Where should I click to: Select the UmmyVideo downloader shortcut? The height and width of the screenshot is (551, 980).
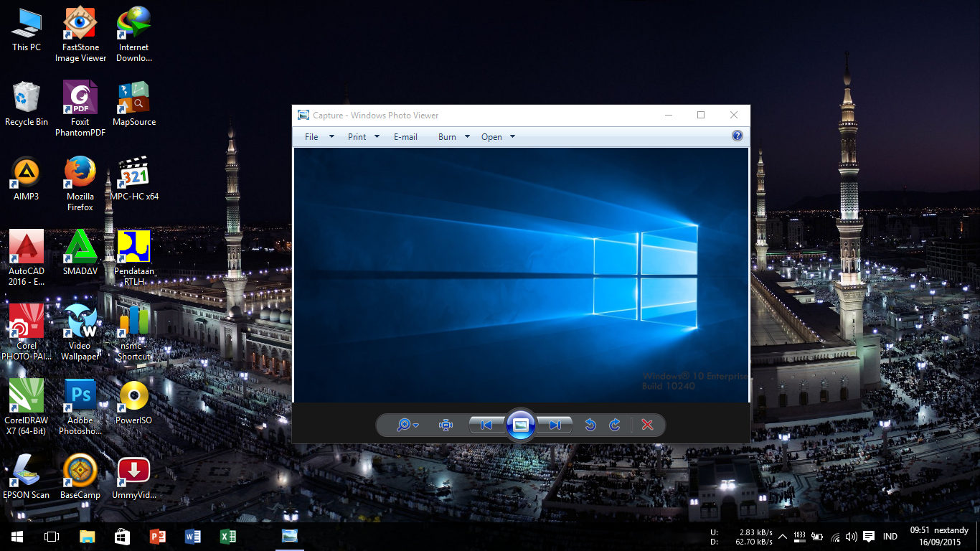tap(134, 478)
